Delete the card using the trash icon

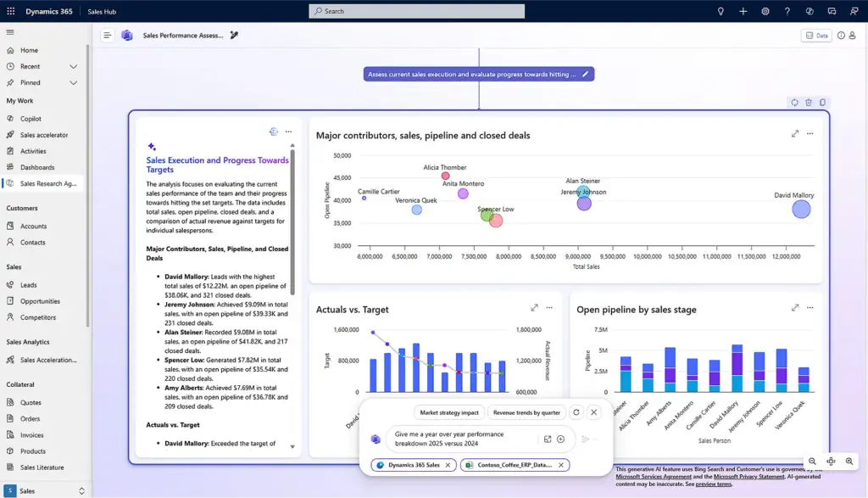tap(809, 102)
